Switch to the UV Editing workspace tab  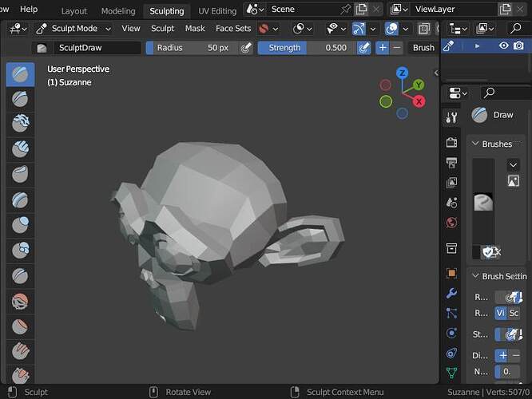point(217,11)
